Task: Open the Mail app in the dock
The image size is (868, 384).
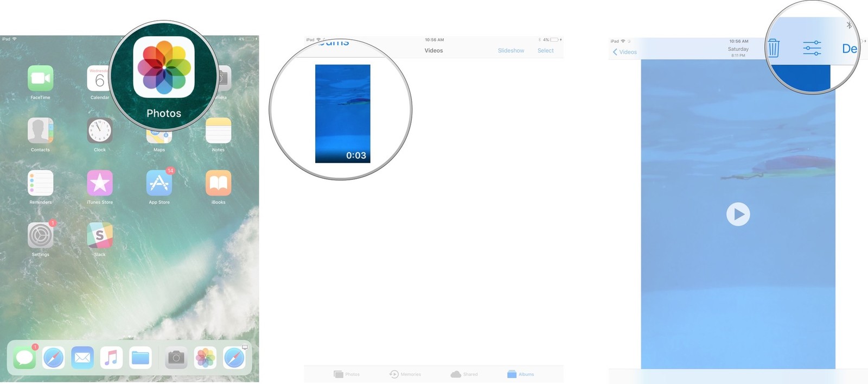Action: click(x=82, y=357)
